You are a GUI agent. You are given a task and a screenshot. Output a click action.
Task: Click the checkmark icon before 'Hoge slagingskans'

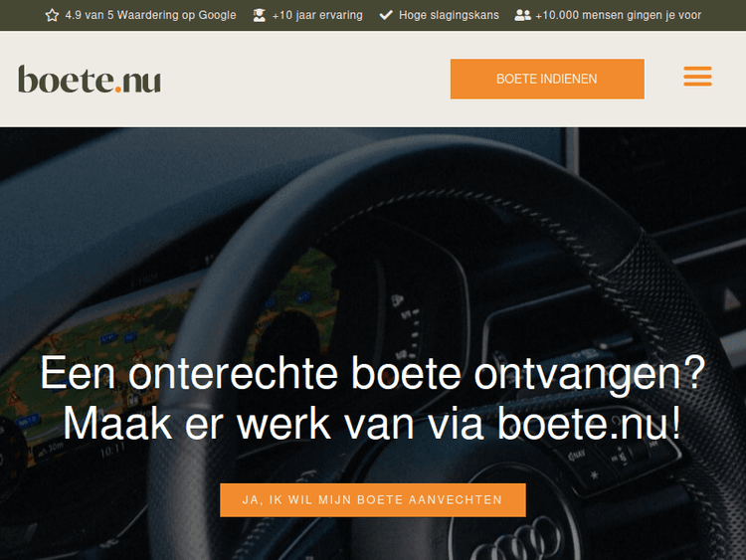(x=386, y=15)
